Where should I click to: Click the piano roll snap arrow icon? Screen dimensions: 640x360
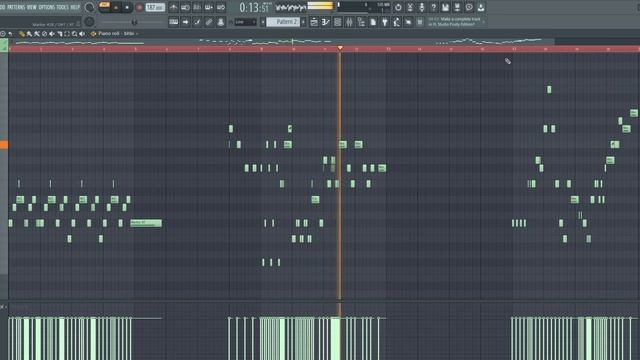[x=11, y=33]
